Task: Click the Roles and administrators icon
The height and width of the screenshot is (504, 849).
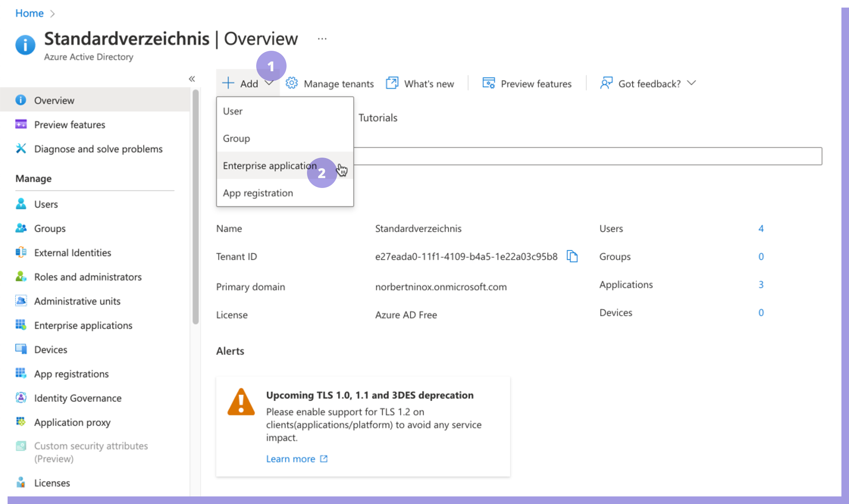Action: [21, 277]
